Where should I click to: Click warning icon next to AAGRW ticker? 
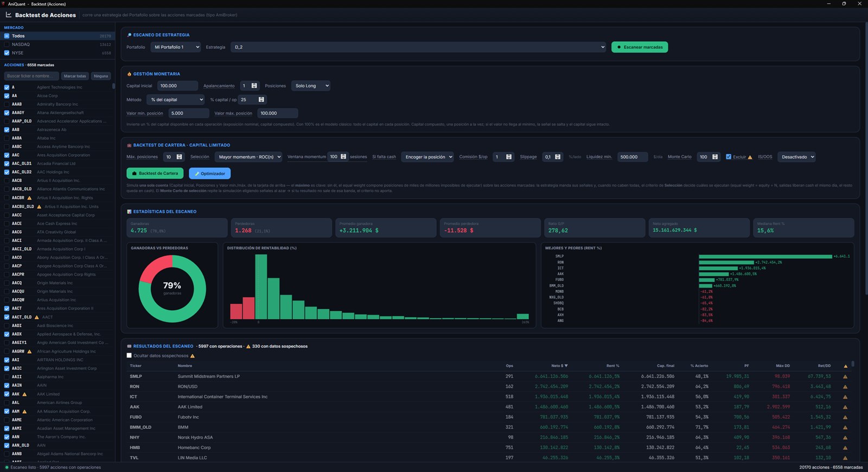click(x=29, y=352)
